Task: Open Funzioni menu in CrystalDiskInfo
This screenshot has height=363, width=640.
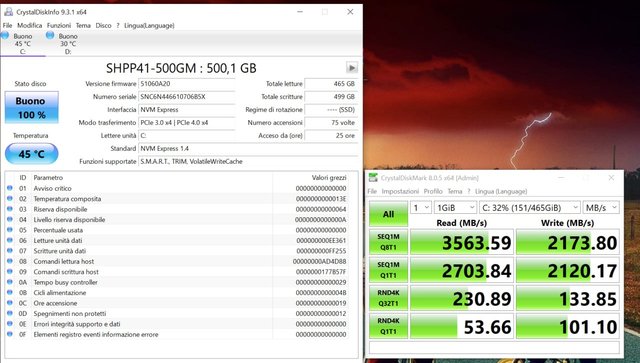Action: [x=59, y=25]
